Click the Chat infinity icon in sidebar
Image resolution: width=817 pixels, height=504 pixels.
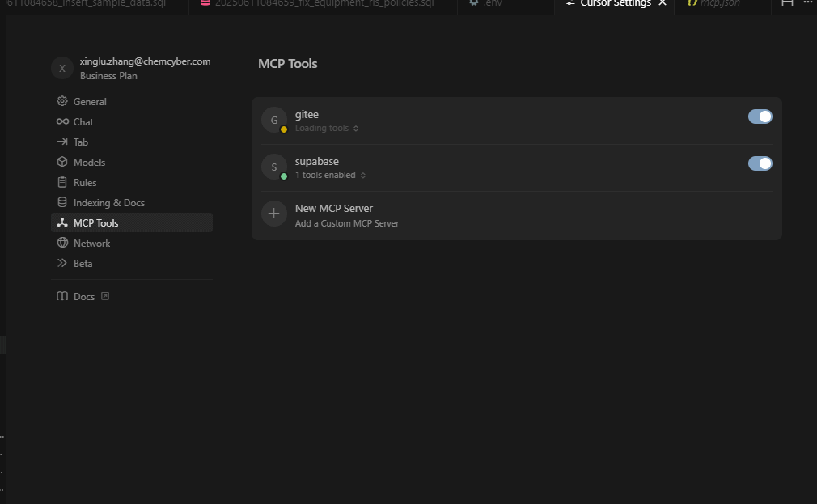coord(62,121)
